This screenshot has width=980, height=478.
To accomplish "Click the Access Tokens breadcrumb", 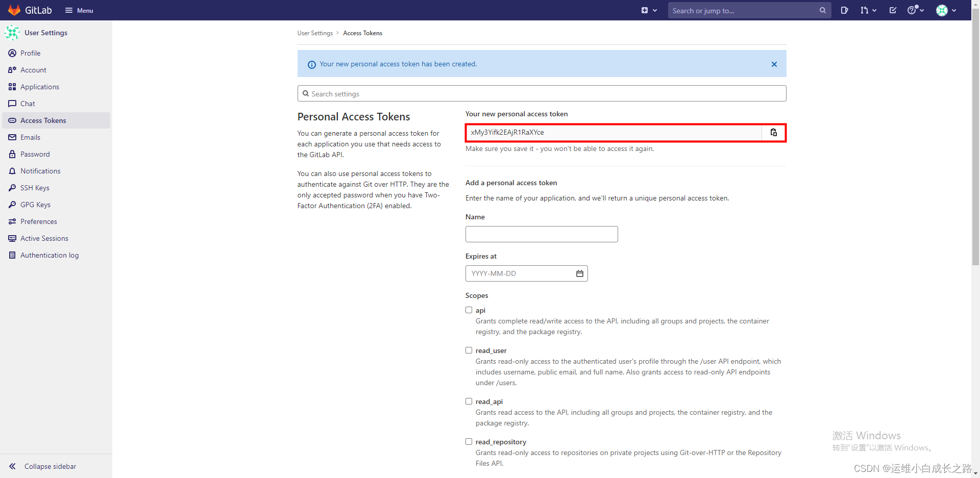I will pyautogui.click(x=362, y=33).
